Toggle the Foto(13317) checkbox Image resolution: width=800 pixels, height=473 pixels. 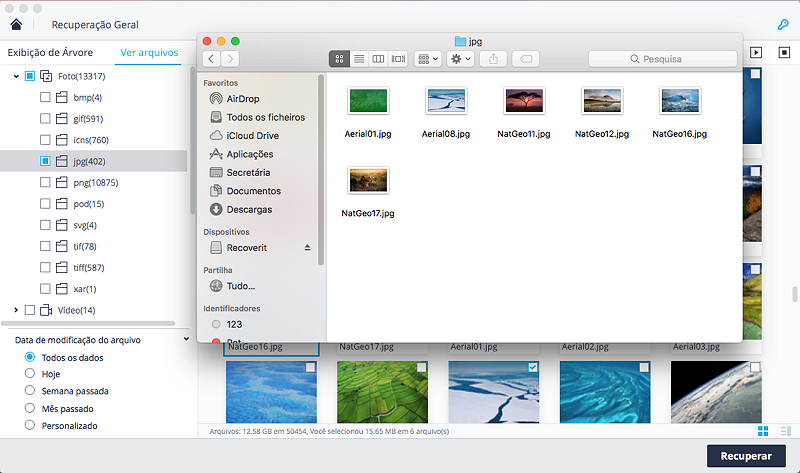30,76
